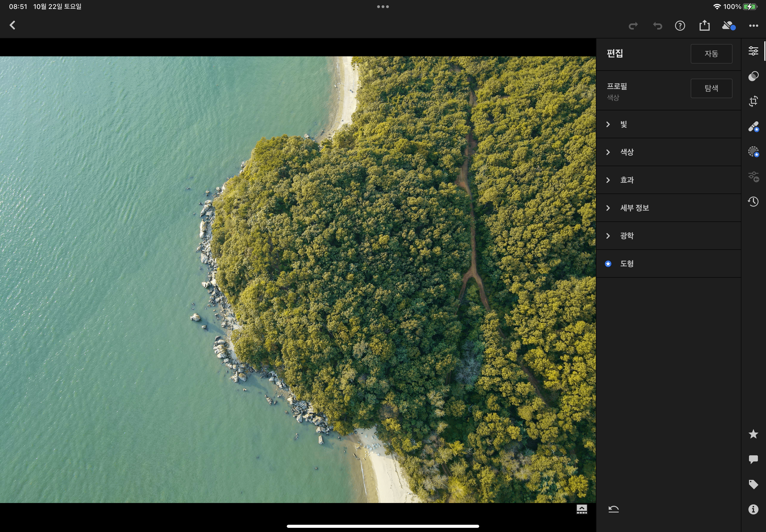The width and height of the screenshot is (766, 532).
Task: Expand the 효과 (Effects) section
Action: click(x=626, y=180)
